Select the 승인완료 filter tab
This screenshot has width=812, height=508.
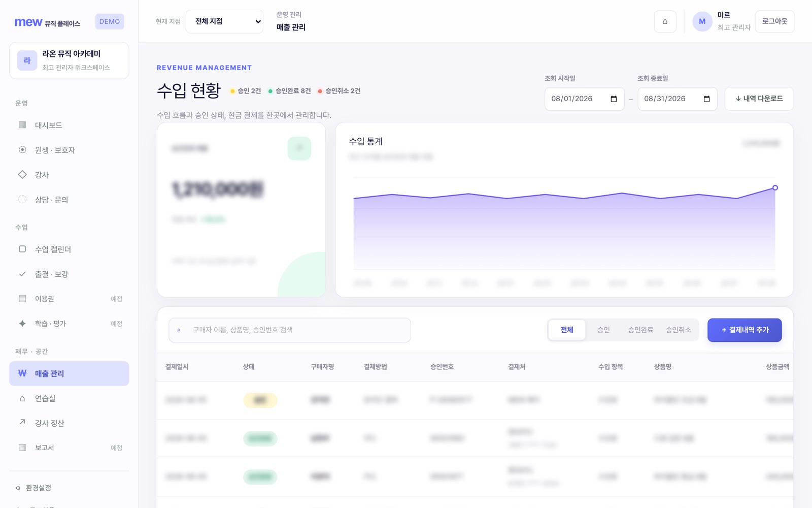[x=640, y=330]
